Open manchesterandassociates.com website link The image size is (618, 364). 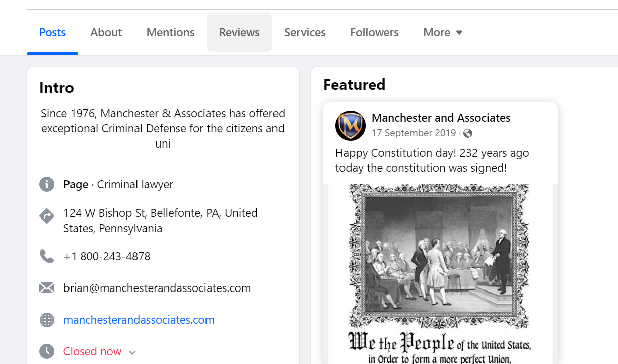139,319
